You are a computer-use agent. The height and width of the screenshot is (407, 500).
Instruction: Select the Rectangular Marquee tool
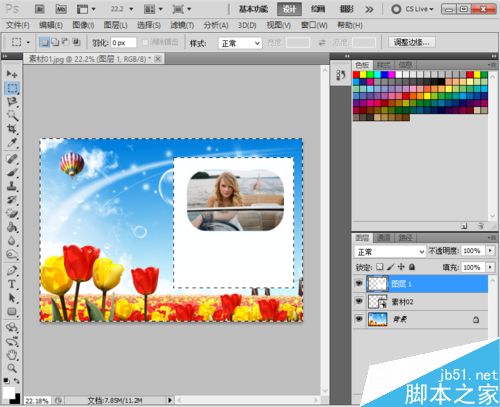[12, 88]
